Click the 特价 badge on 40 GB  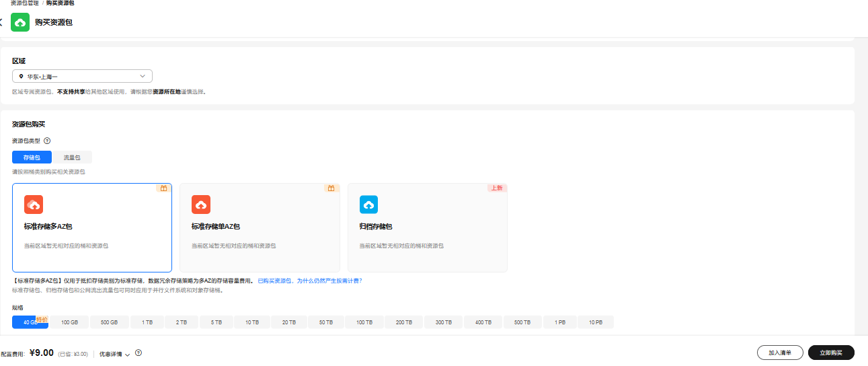[x=42, y=320]
